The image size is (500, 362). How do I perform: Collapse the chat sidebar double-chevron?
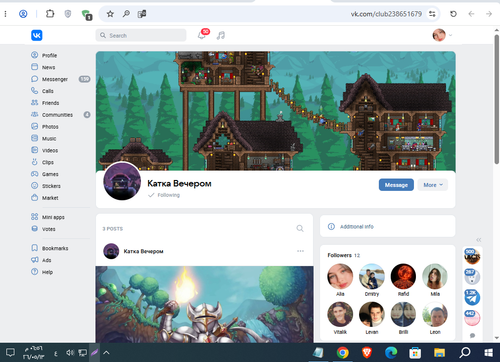click(479, 240)
